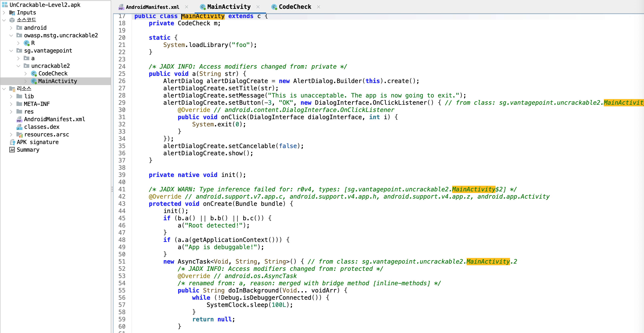
Task: Switch to the CodeCheck tab
Action: pyautogui.click(x=295, y=7)
